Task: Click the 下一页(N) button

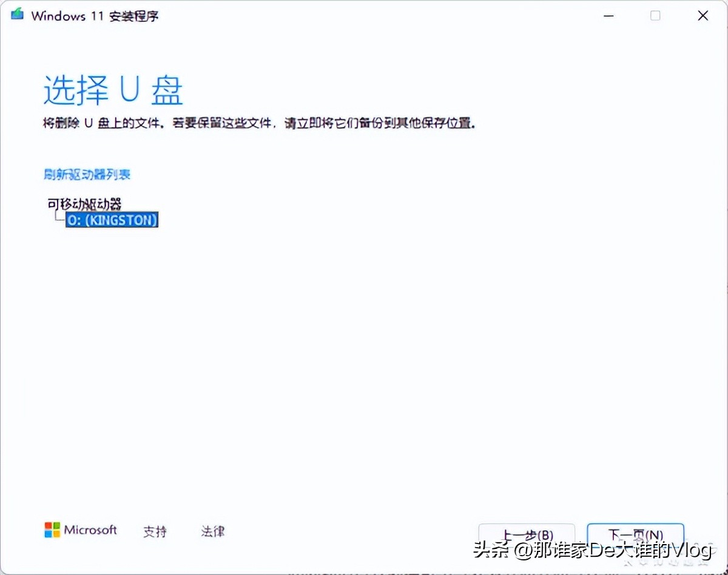Action: (x=635, y=534)
